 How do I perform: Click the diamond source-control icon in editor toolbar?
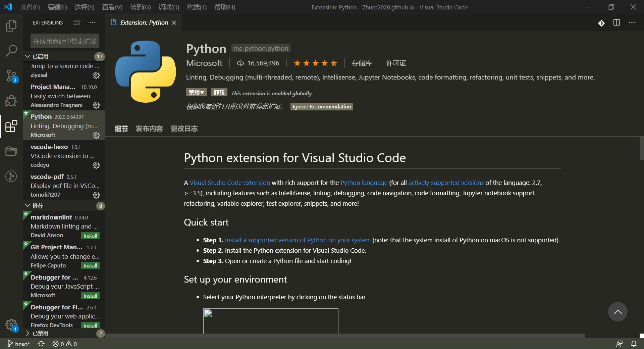pos(601,23)
